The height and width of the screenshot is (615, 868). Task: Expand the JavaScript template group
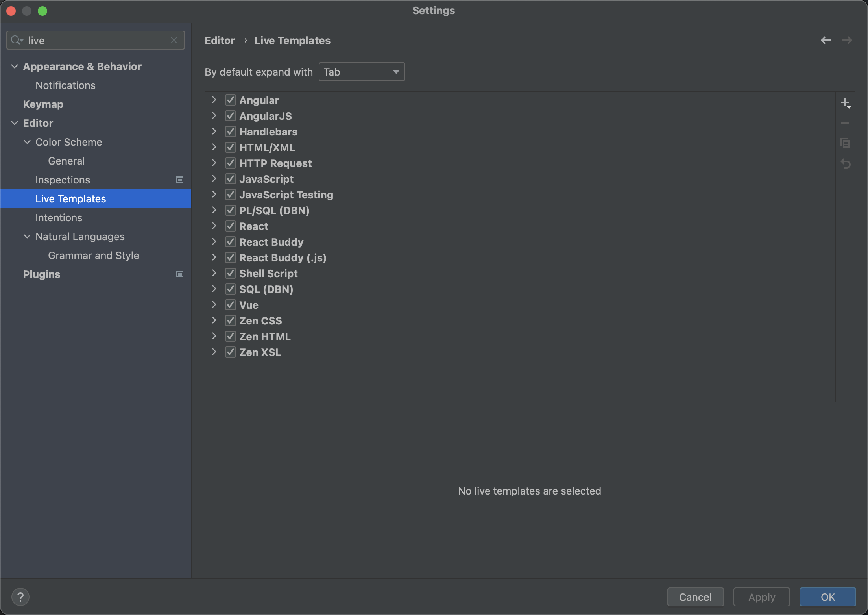(214, 179)
